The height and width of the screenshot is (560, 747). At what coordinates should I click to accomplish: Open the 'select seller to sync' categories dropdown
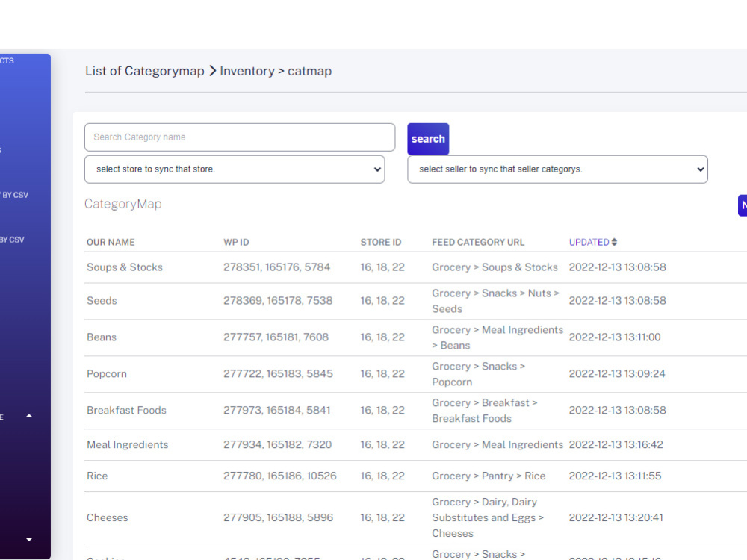[557, 169]
